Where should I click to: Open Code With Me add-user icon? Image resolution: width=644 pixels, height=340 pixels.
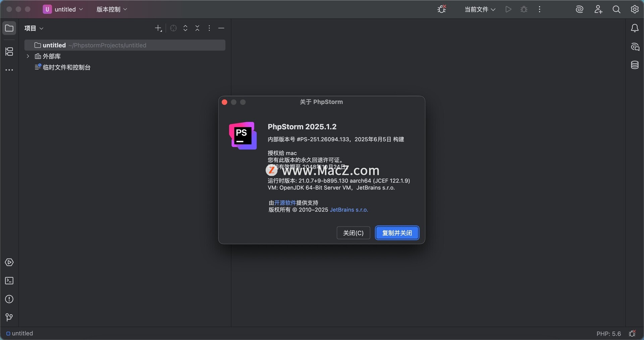598,9
